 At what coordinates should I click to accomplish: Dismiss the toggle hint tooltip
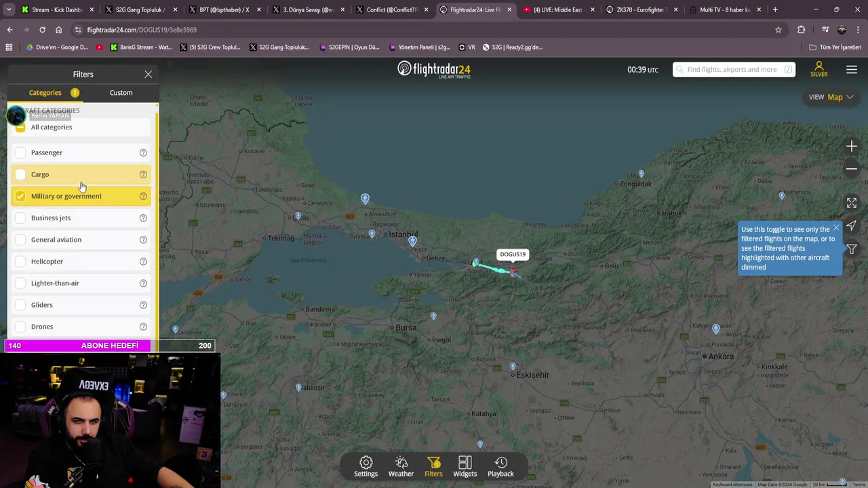coord(836,228)
